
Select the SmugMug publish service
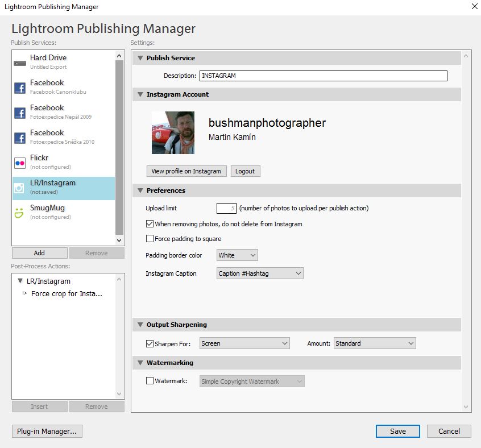64,213
